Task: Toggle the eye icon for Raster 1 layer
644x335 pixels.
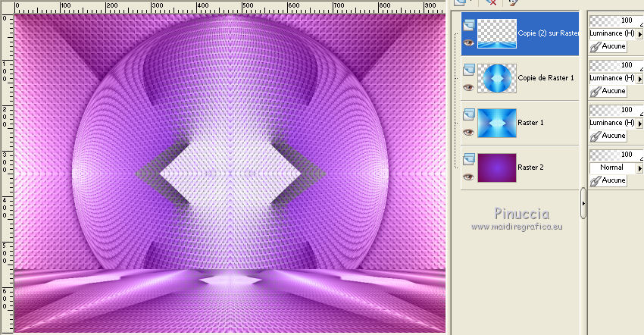Action: click(x=468, y=132)
